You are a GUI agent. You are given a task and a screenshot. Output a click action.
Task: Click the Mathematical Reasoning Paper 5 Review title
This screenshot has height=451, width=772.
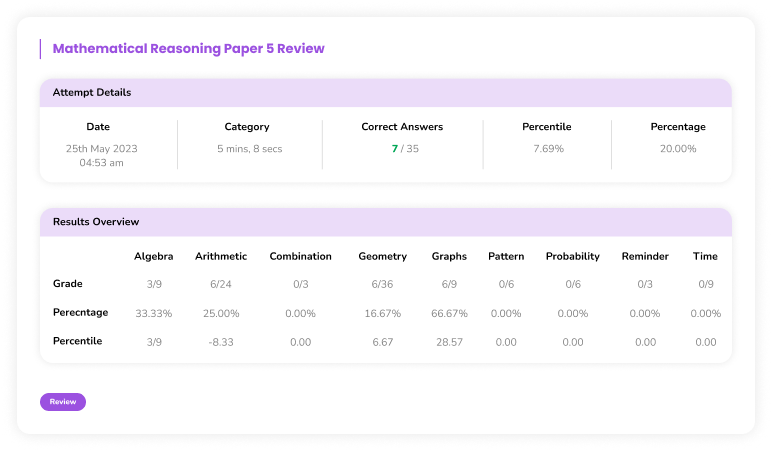(188, 48)
